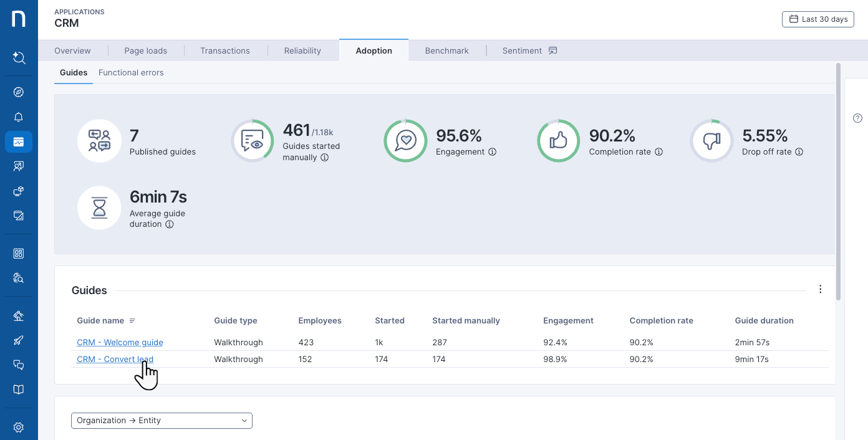Viewport: 868px width, 440px height.
Task: Open Guides table three-dot options menu
Action: coord(820,289)
